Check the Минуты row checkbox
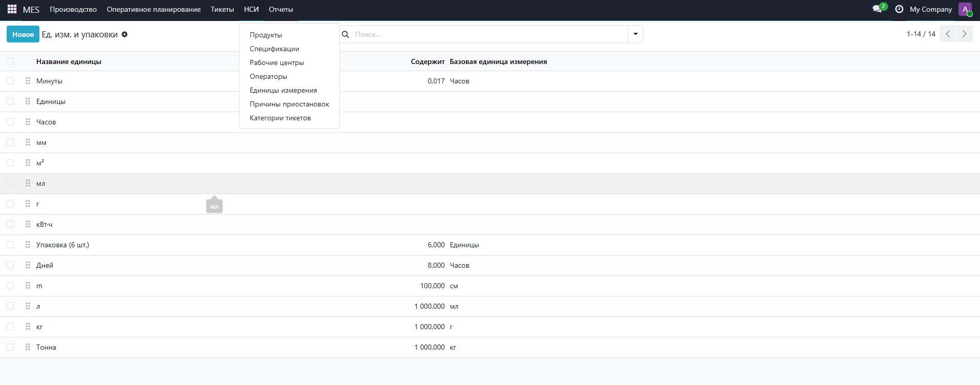The width and height of the screenshot is (980, 385). pyautogui.click(x=10, y=81)
